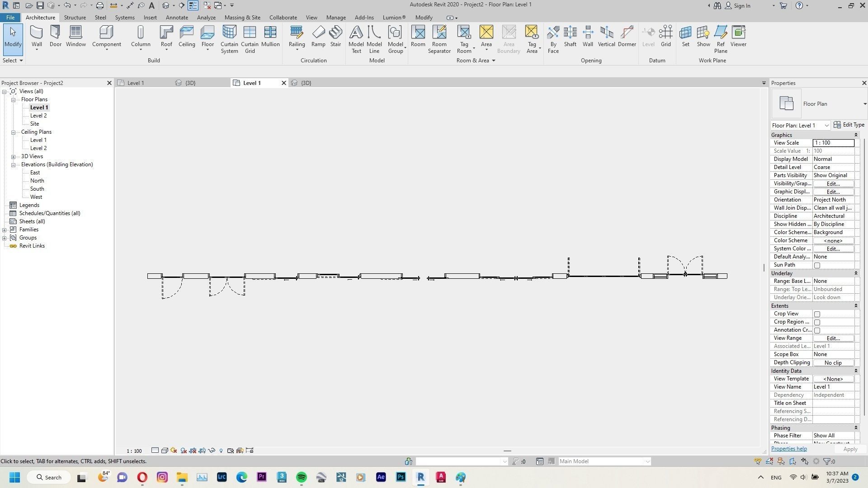Click the Properties help link
The image size is (868, 488).
(789, 449)
